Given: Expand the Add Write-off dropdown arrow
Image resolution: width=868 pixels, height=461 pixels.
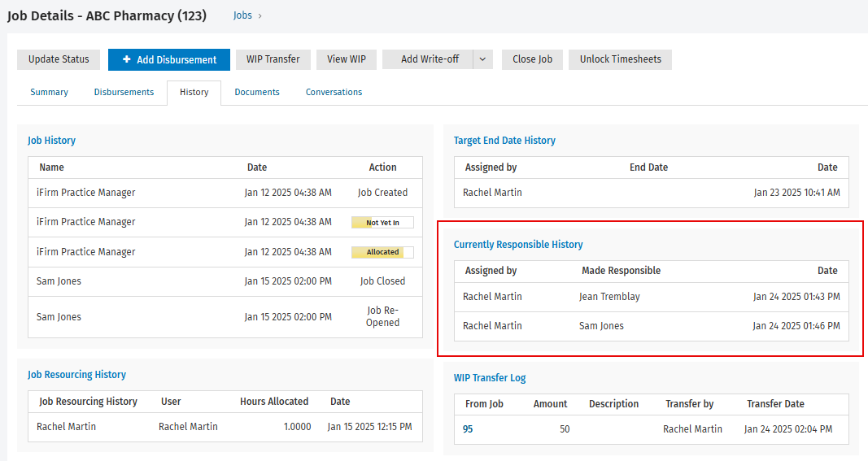Looking at the screenshot, I should [x=482, y=59].
